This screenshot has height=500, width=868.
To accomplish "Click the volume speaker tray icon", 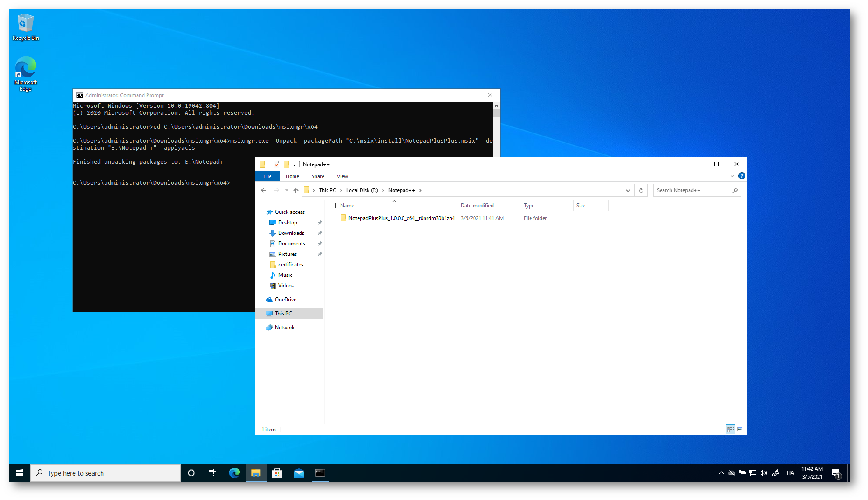I will coord(763,473).
